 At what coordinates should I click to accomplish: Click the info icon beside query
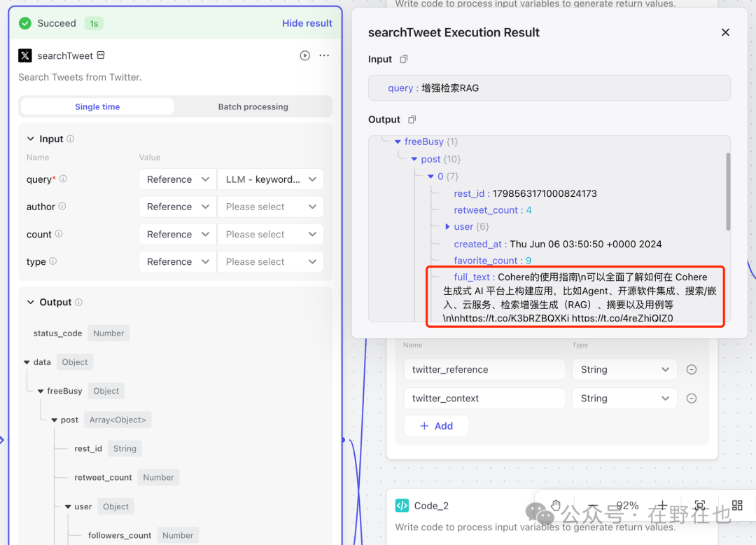(x=63, y=179)
